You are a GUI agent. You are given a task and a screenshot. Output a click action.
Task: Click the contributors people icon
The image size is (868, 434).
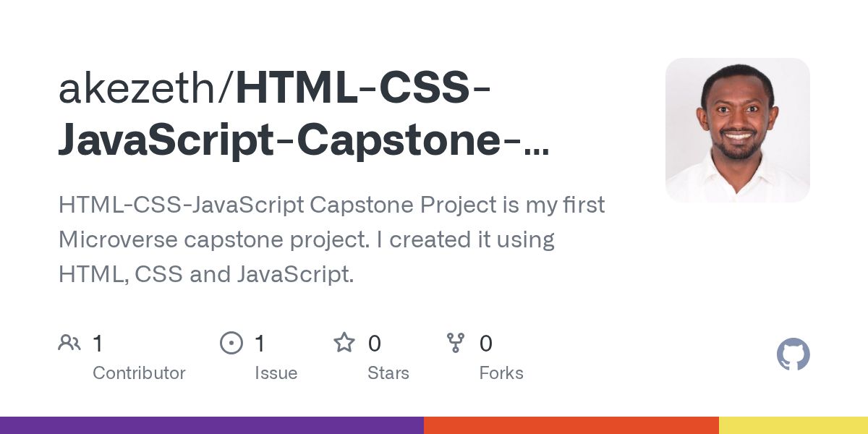point(69,343)
